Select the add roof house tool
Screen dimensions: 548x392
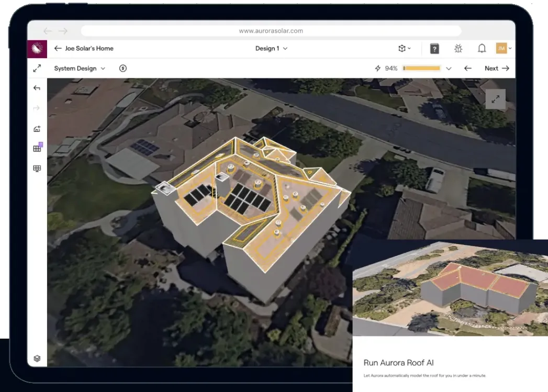click(x=37, y=129)
